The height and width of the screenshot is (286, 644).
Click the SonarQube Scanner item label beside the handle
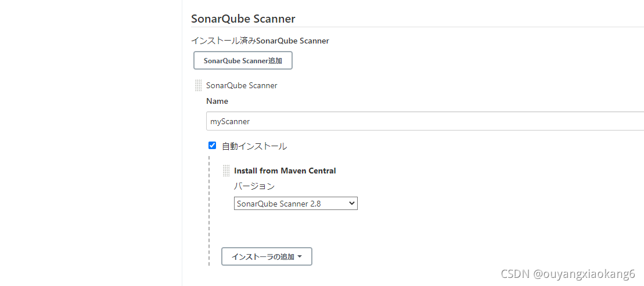pos(242,85)
